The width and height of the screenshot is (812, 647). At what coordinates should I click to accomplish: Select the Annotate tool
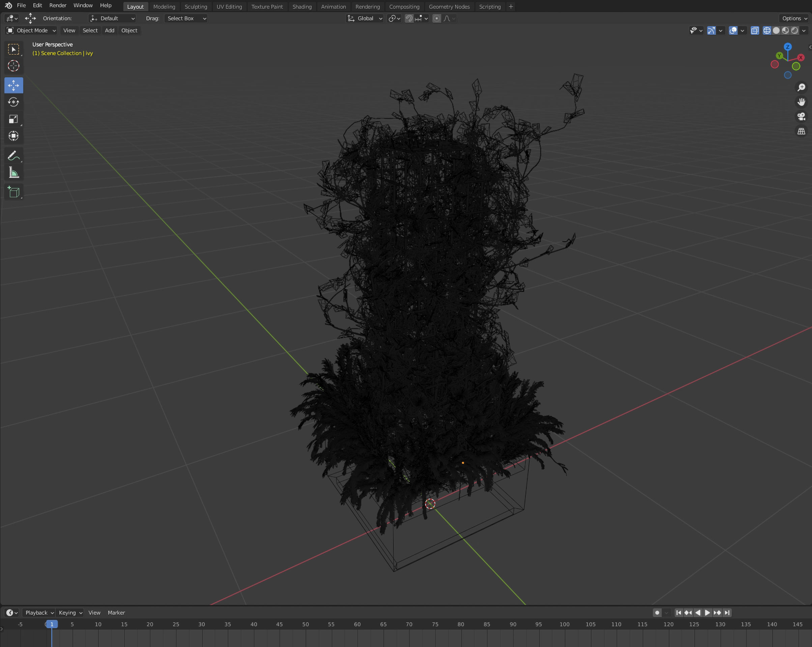[13, 155]
